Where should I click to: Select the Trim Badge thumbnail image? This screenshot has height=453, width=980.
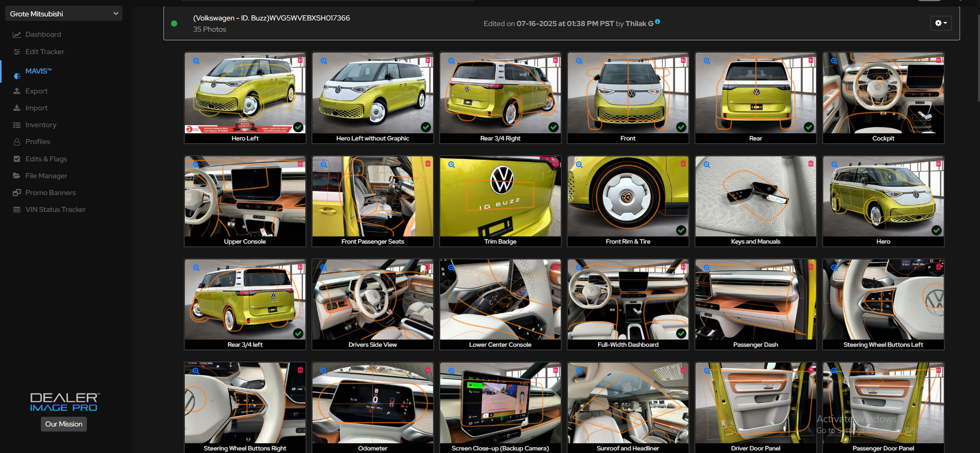(500, 197)
